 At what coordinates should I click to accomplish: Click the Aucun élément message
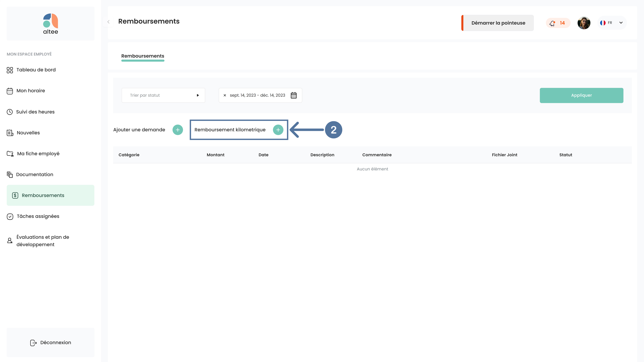click(372, 169)
